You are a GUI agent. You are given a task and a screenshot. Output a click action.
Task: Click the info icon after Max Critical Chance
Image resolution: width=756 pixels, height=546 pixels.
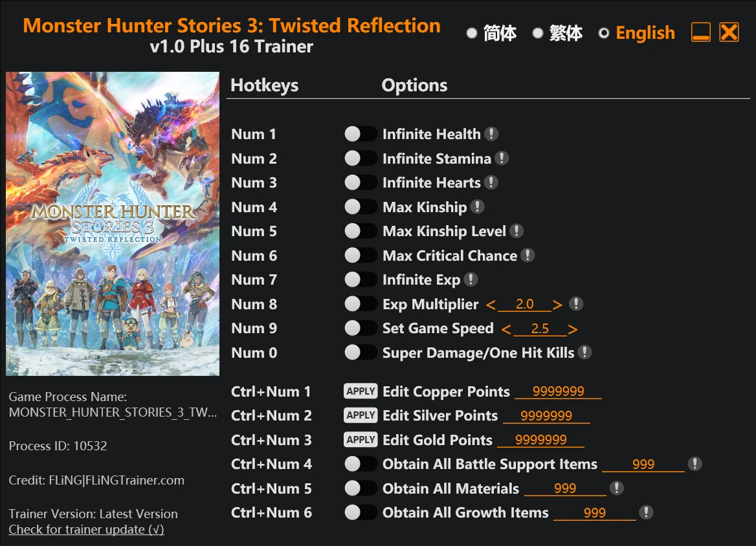(x=528, y=255)
